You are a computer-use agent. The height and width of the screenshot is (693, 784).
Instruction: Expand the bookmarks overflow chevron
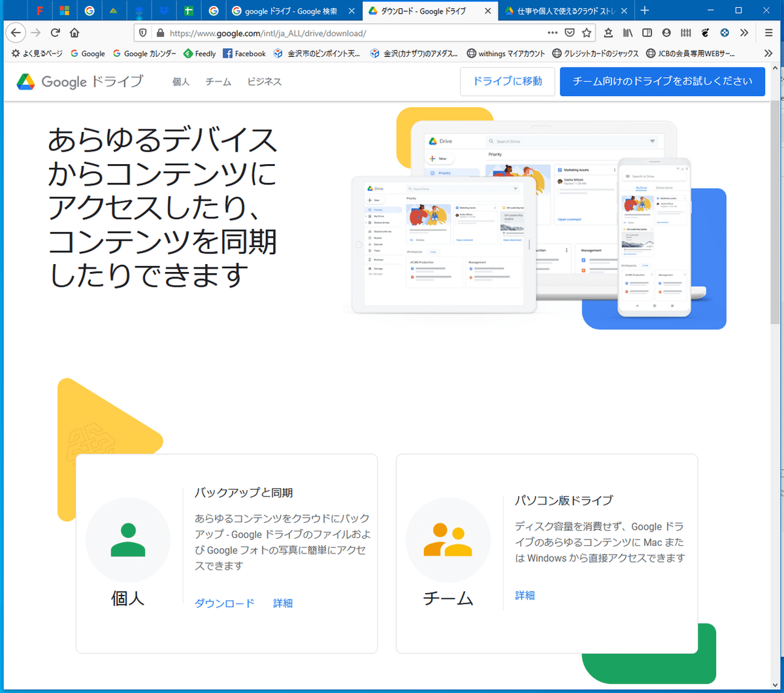click(769, 53)
